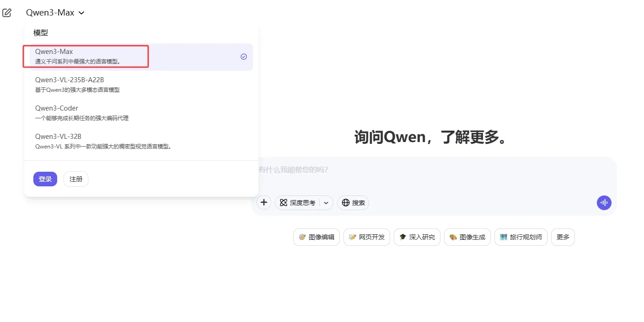Image resolution: width=644 pixels, height=322 pixels.
Task: Open the attachment plus icon
Action: pos(264,202)
